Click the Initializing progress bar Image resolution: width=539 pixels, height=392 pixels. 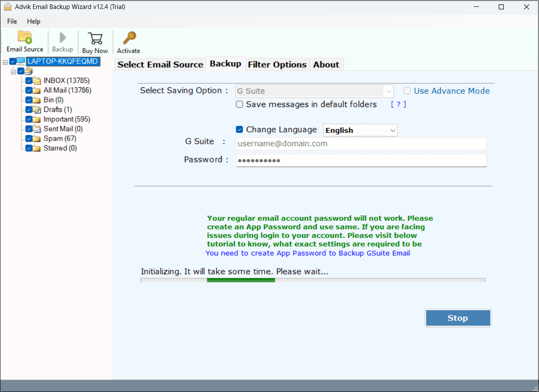(x=312, y=280)
